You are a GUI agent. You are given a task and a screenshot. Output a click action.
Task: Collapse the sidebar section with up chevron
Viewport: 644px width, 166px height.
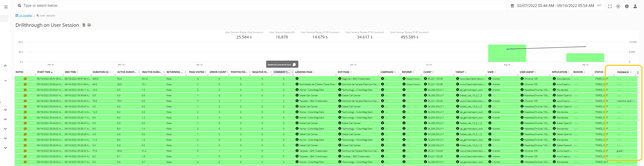click(5, 66)
